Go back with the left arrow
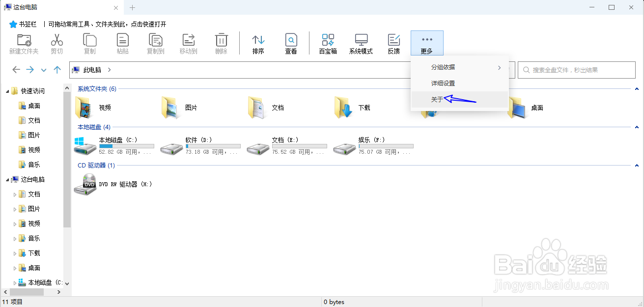The height and width of the screenshot is (307, 644). tap(16, 70)
